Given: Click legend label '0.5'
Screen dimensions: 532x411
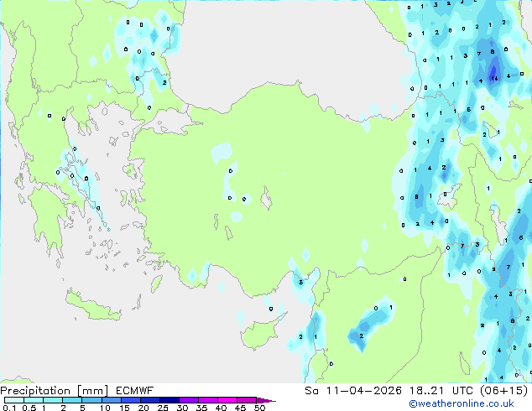Looking at the screenshot, I should pos(29,408).
